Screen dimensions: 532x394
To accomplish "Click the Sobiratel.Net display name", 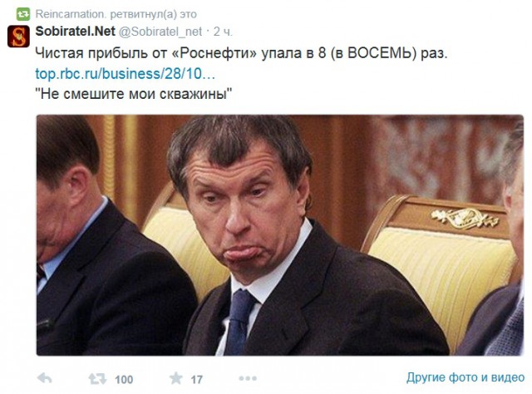I will 76,32.
